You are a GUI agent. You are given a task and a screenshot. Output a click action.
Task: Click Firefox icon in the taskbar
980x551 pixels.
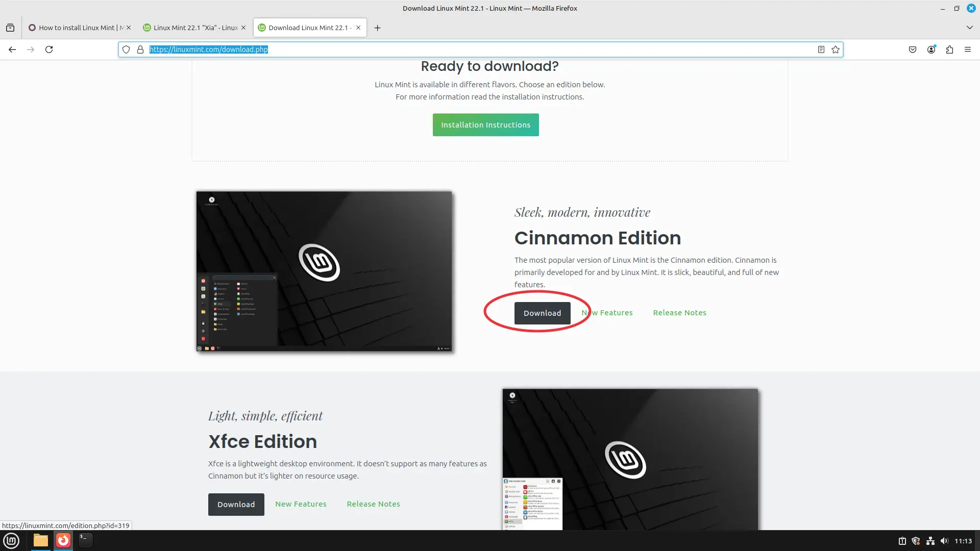coord(63,541)
